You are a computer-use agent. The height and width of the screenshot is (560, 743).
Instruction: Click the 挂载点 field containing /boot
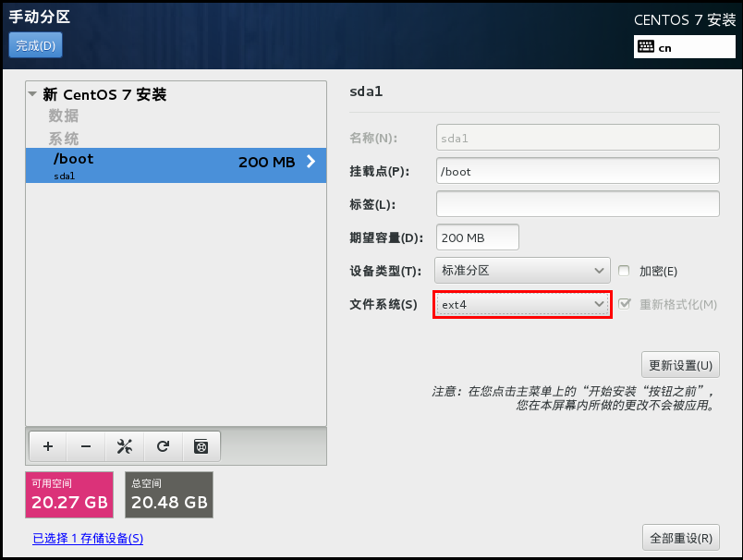tap(578, 171)
